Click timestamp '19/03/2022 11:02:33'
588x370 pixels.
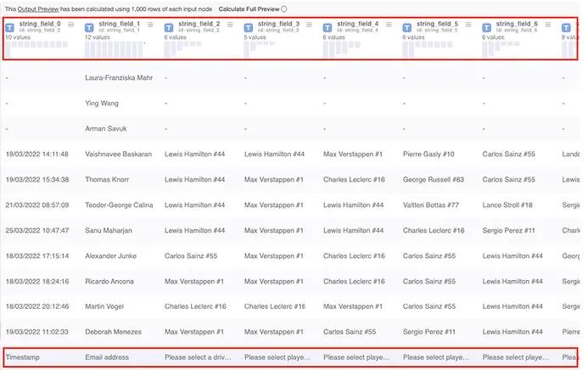[x=37, y=332]
